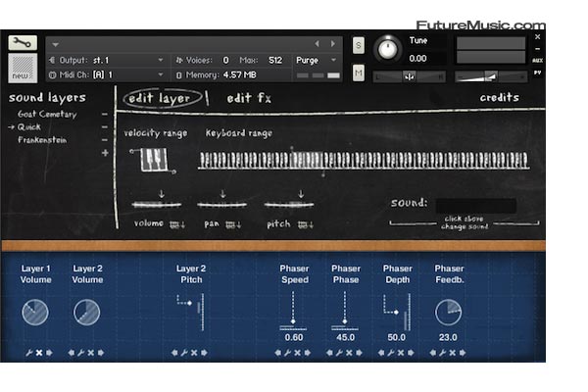Click the layer pan chalk slider

[222, 205]
